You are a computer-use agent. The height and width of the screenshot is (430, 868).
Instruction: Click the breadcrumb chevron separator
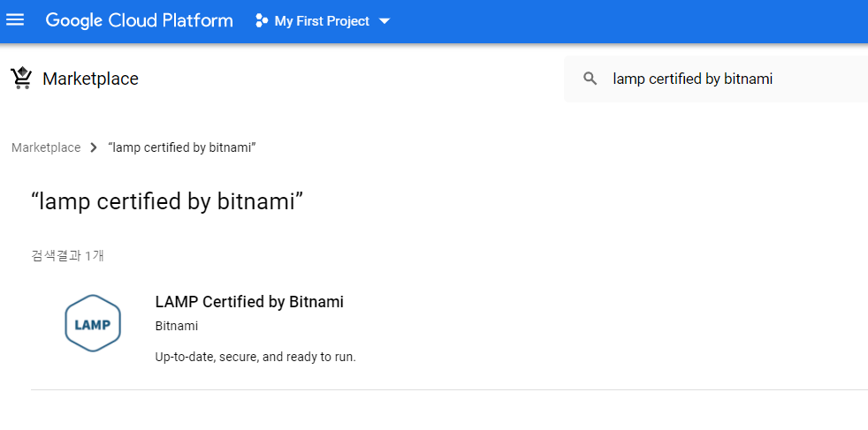click(94, 147)
